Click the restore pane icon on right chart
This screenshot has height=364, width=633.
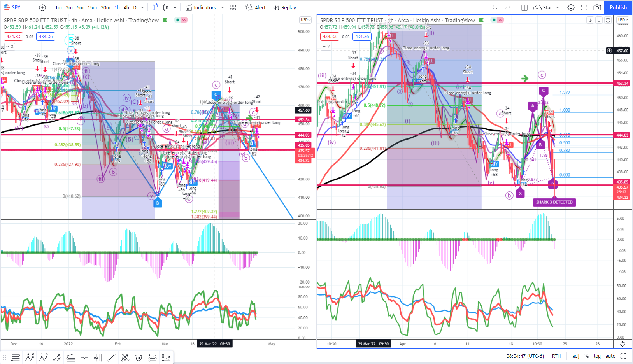tap(608, 20)
